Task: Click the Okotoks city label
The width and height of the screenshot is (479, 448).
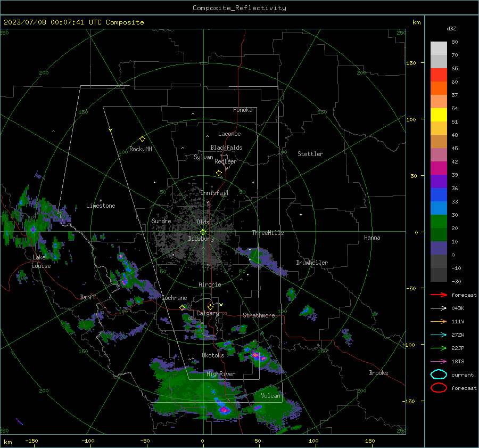Action: [213, 355]
